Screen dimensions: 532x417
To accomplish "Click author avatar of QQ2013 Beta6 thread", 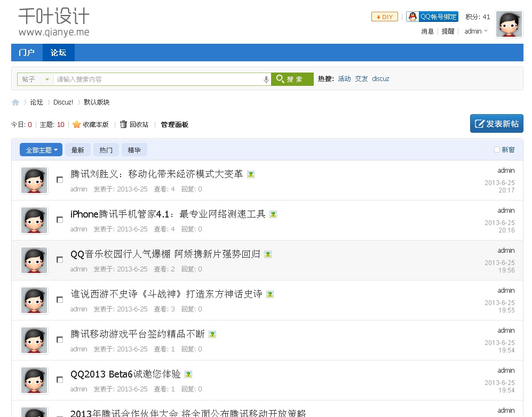I will point(34,380).
